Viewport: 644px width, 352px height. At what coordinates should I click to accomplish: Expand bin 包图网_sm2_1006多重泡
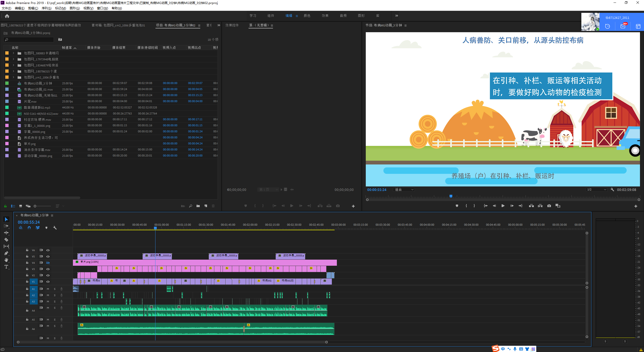pos(14,77)
